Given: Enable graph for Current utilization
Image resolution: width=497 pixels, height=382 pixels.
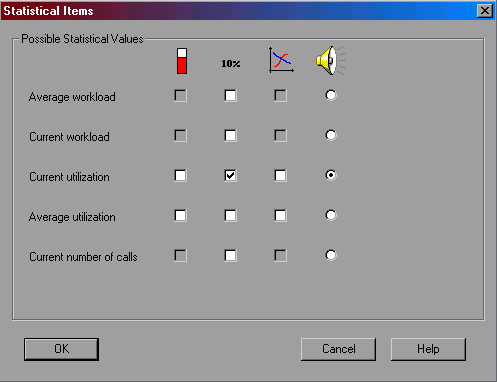Looking at the screenshot, I should tap(280, 176).
